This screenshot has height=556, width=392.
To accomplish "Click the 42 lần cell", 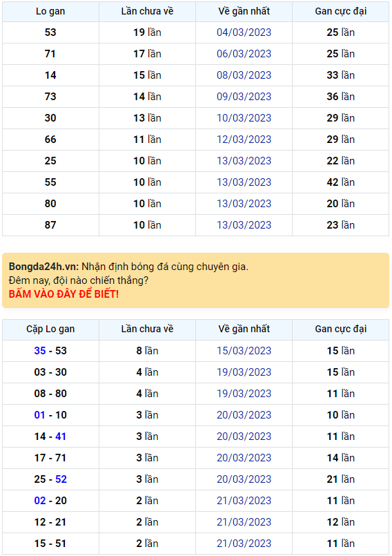I will 341,182.
